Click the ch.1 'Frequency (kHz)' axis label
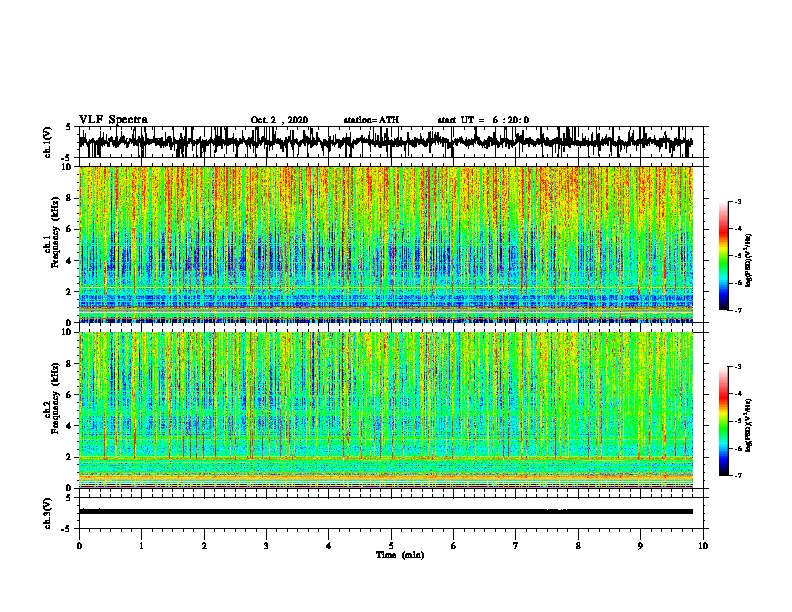The width and height of the screenshot is (792, 612). (x=55, y=233)
